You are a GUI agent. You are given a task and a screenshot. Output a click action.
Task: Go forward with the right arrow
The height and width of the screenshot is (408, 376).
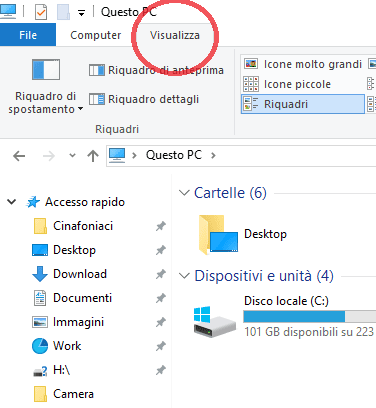click(49, 156)
